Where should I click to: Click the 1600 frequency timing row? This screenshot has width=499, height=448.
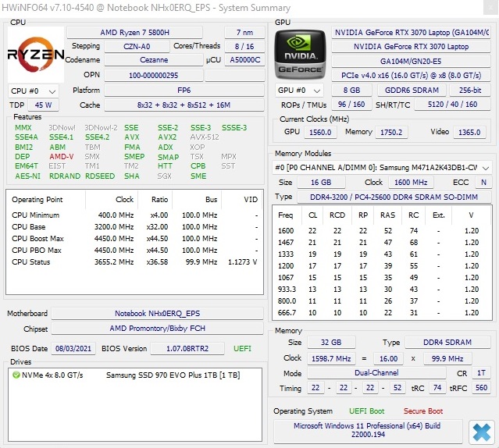382,230
